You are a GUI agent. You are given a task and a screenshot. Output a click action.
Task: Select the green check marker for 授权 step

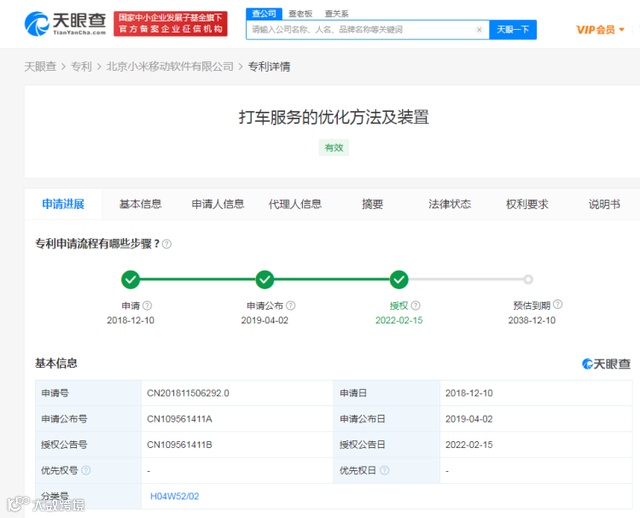coord(399,280)
